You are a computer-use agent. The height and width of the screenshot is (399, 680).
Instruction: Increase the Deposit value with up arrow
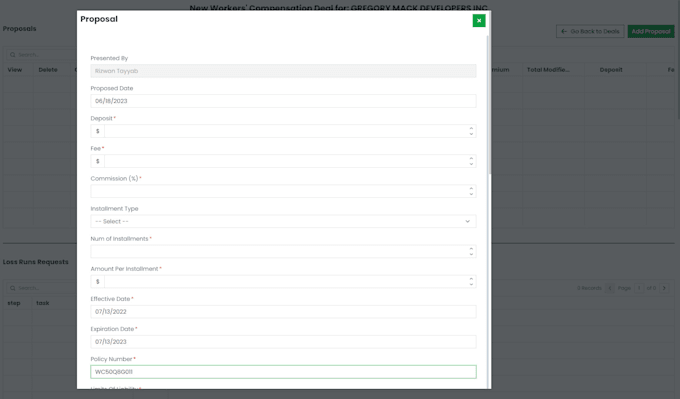pos(471,128)
